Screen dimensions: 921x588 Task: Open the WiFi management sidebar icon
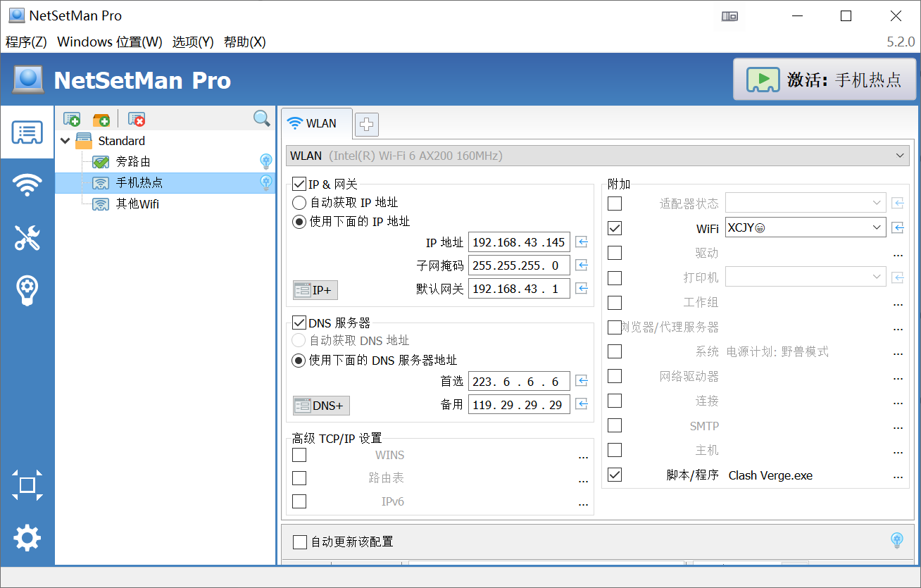(x=27, y=185)
